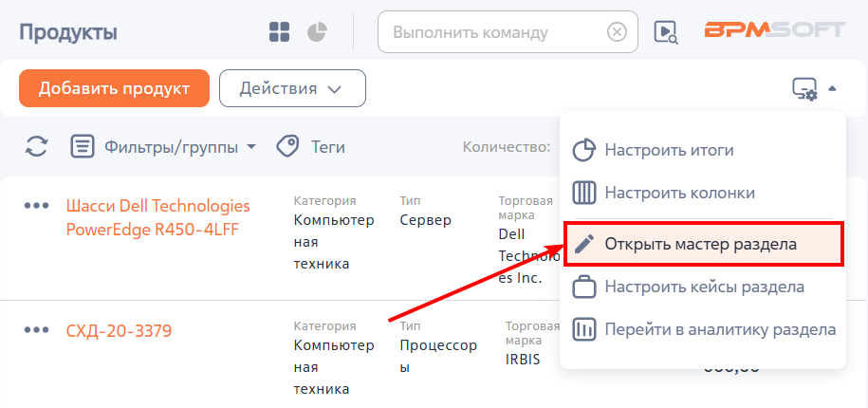The height and width of the screenshot is (408, 868).
Task: Choose Открыть мастер раздела
Action: 703,244
